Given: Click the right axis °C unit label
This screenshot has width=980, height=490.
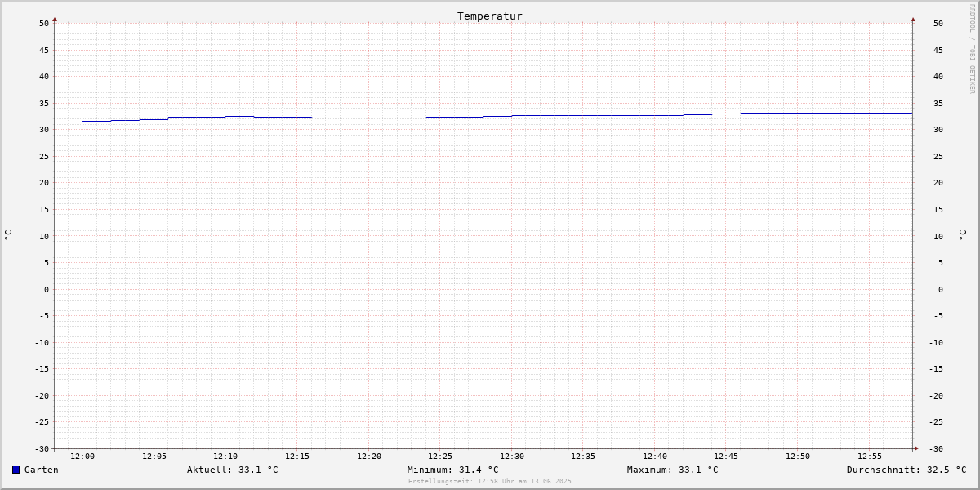Looking at the screenshot, I should (x=962, y=234).
